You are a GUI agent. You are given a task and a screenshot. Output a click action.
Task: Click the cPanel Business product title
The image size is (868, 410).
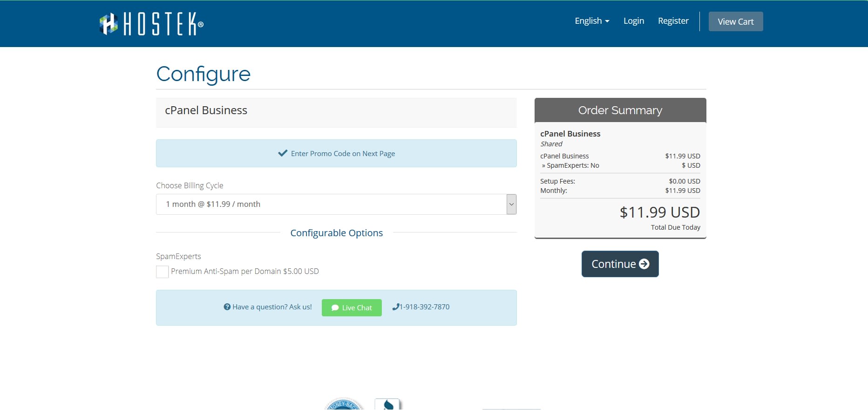(x=206, y=110)
